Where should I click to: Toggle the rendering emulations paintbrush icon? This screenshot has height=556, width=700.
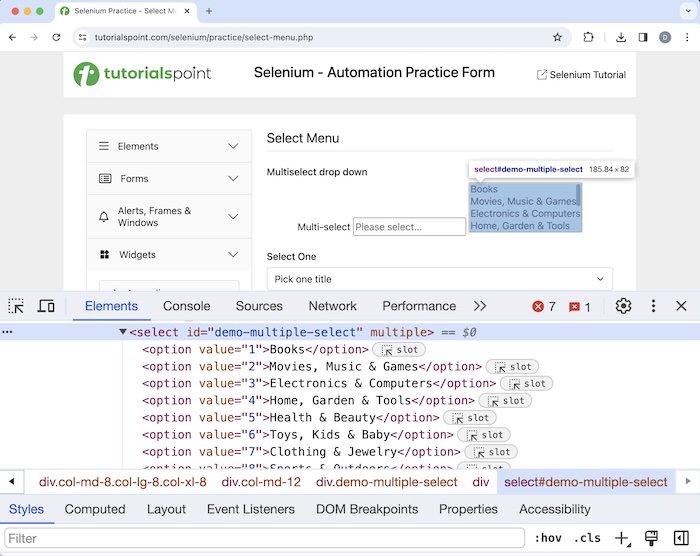651,539
